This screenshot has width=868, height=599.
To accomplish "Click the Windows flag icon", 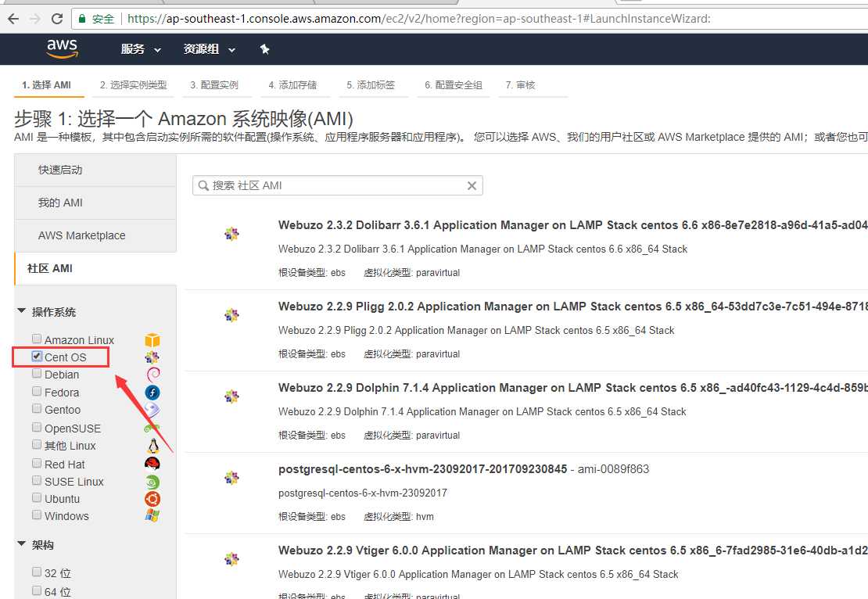I will coord(152,515).
